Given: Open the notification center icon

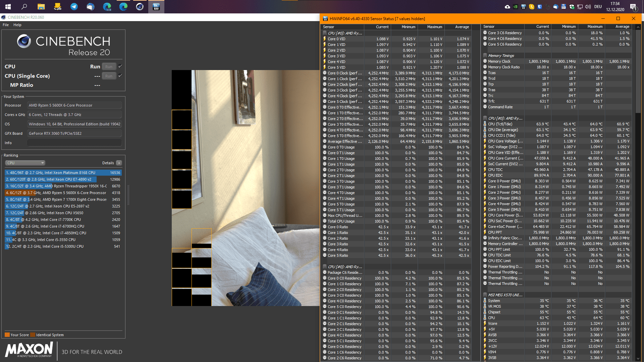Looking at the screenshot, I should point(633,7).
